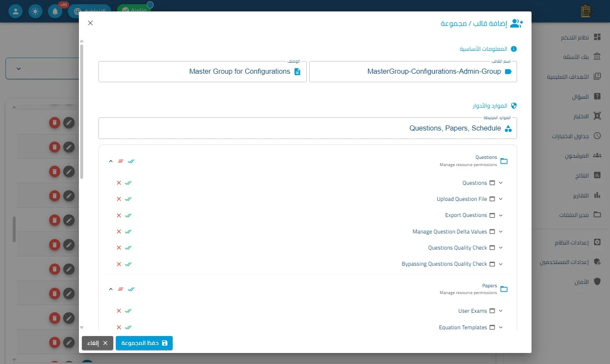Screen dimensions: 610x364
Task: Close the add template dialog
Action: click(x=90, y=23)
